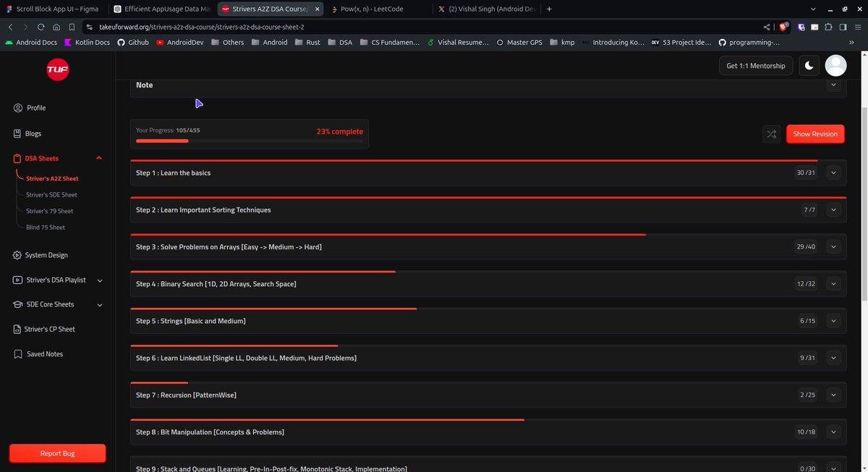Click Get 1:1 Mentorship button
The width and height of the screenshot is (868, 472).
(755, 66)
